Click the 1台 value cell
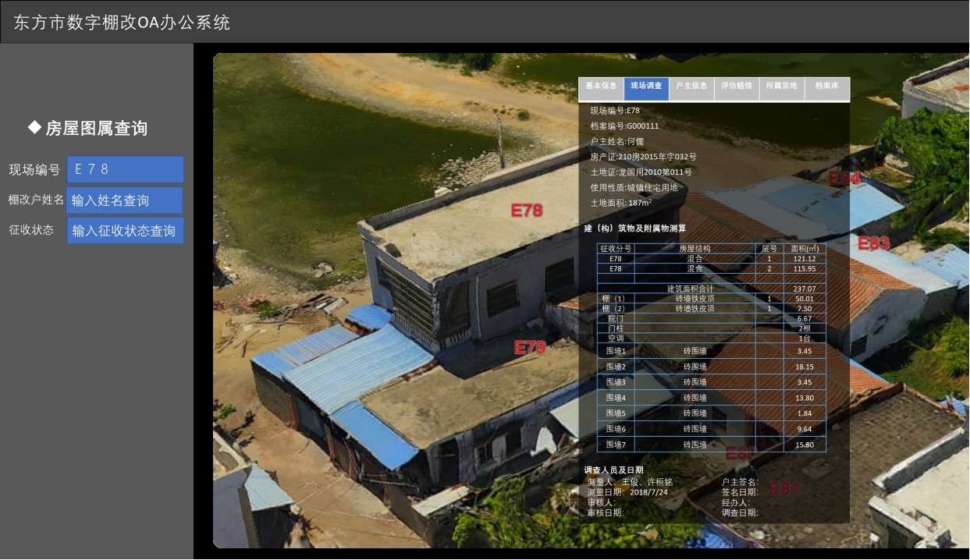Image resolution: width=970 pixels, height=560 pixels. pos(805,338)
